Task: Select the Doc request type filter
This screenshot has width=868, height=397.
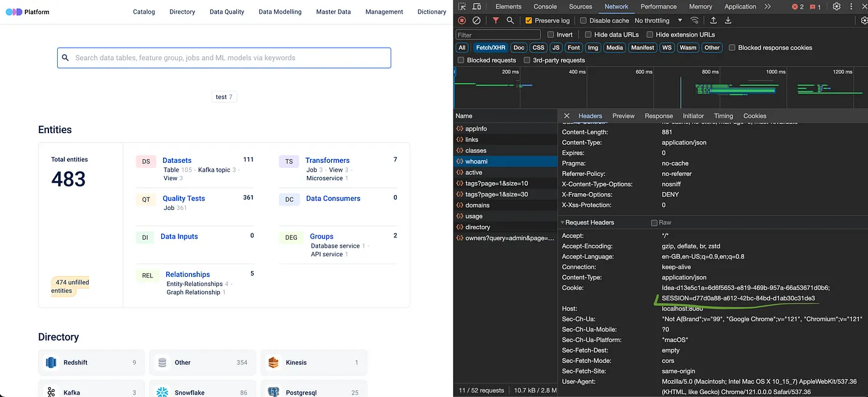Action: tap(519, 48)
